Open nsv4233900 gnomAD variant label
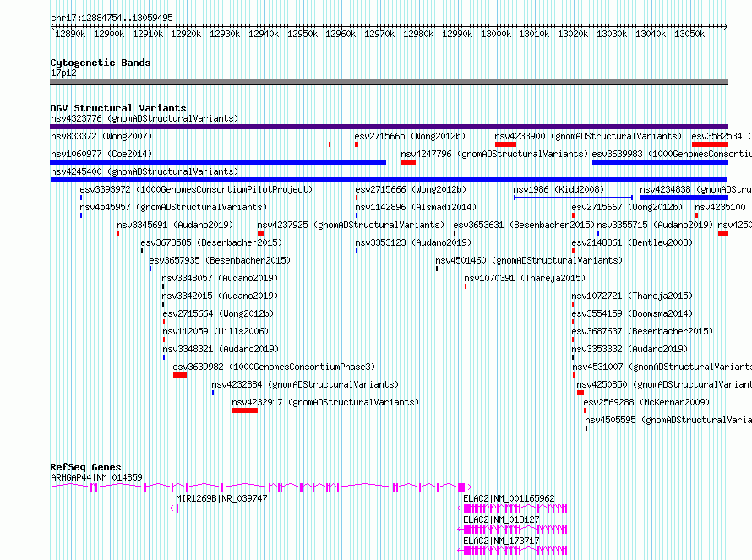The image size is (752, 560). [x=588, y=136]
